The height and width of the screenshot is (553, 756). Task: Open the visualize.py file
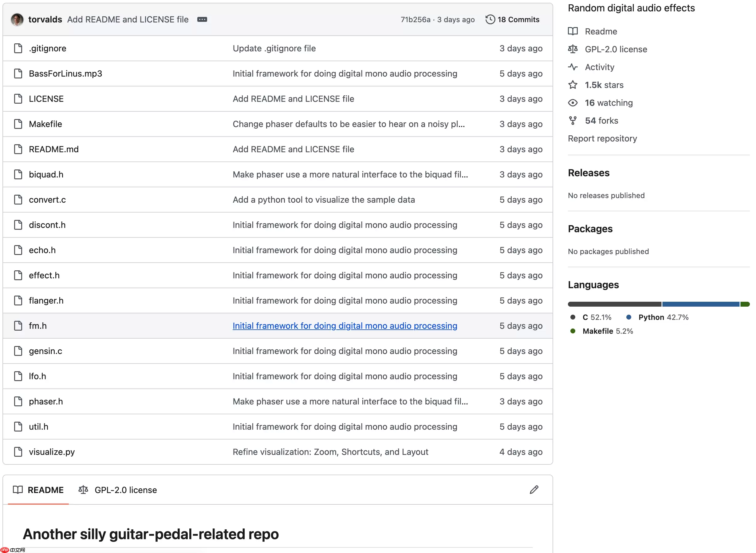(x=52, y=452)
